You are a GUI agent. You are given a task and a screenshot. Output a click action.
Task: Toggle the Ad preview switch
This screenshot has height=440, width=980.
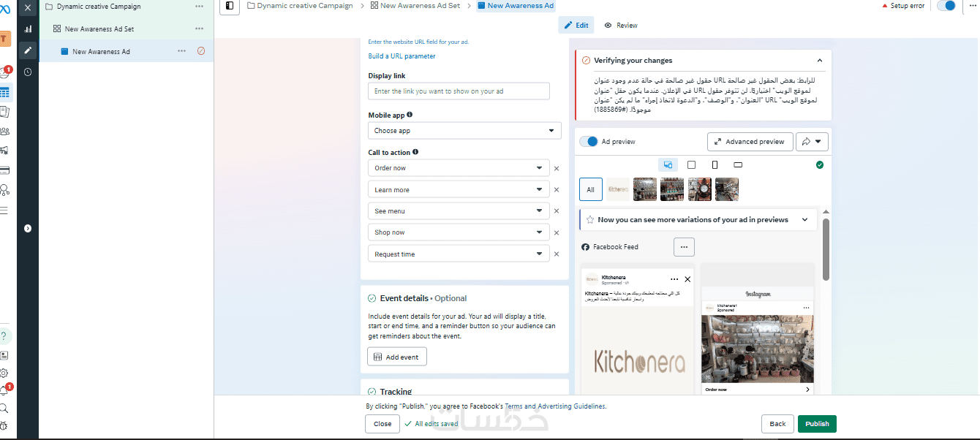click(x=589, y=142)
